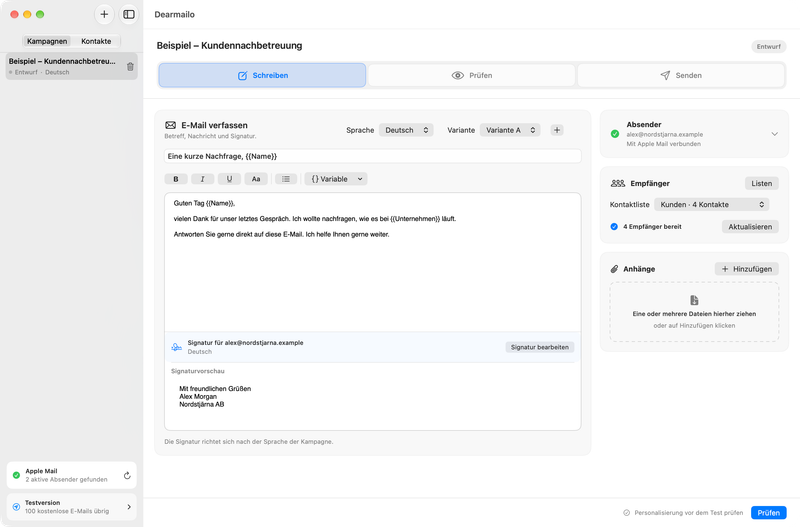Image resolution: width=800 pixels, height=527 pixels.
Task: Toggle the sidebar visibility icon
Action: point(129,14)
